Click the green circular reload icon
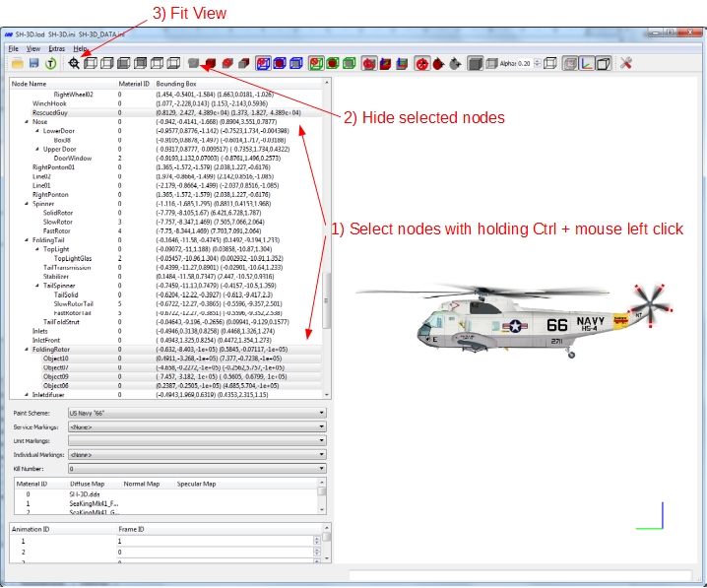Image resolution: width=707 pixels, height=588 pixels. click(50, 64)
